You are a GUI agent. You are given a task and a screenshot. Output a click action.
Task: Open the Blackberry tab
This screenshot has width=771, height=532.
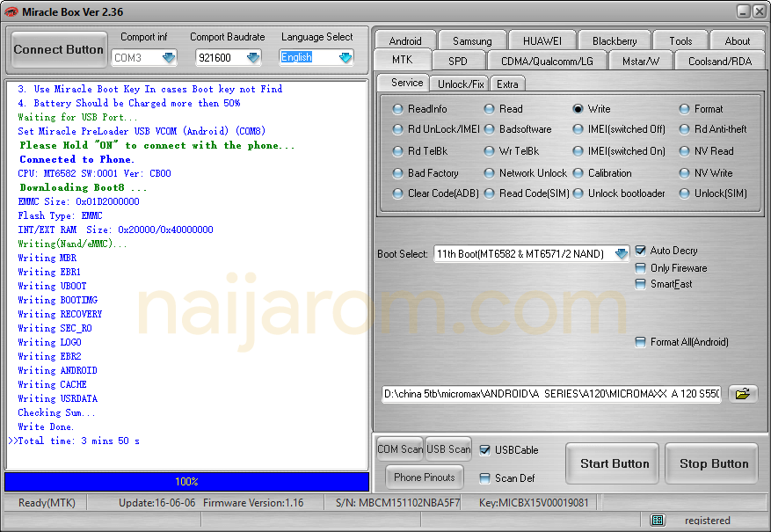(615, 40)
